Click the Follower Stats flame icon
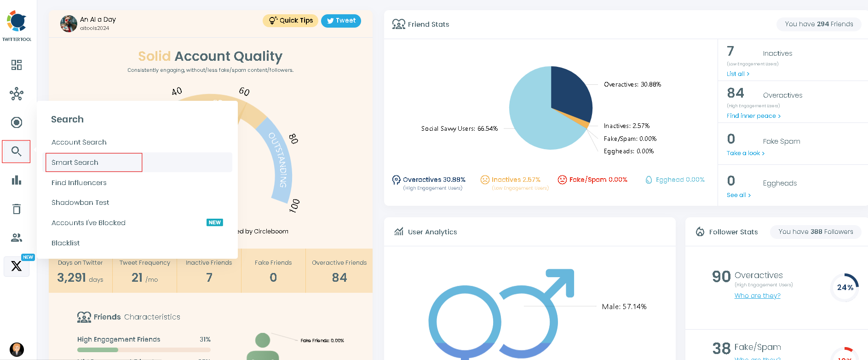 tap(700, 232)
